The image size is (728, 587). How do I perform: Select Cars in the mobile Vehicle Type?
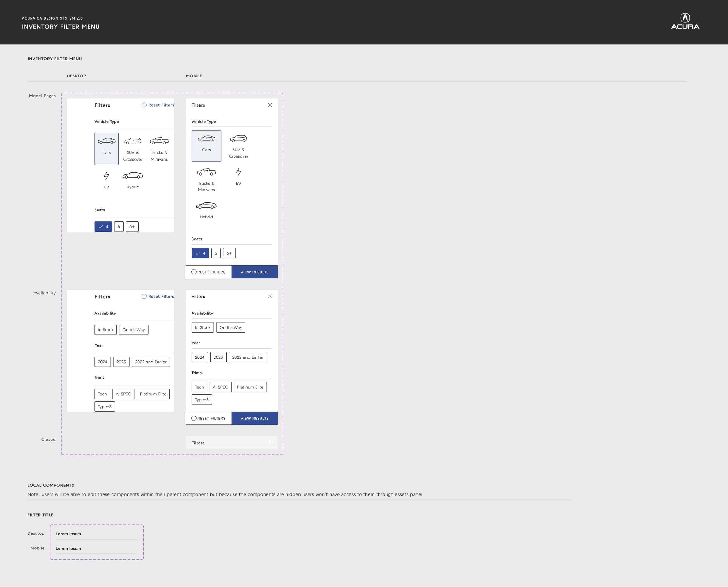[x=206, y=146]
